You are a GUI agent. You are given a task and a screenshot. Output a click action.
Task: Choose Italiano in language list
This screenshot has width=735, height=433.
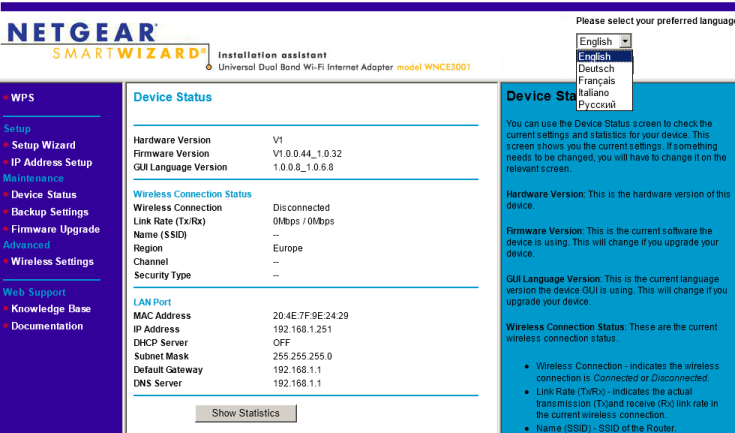604,92
